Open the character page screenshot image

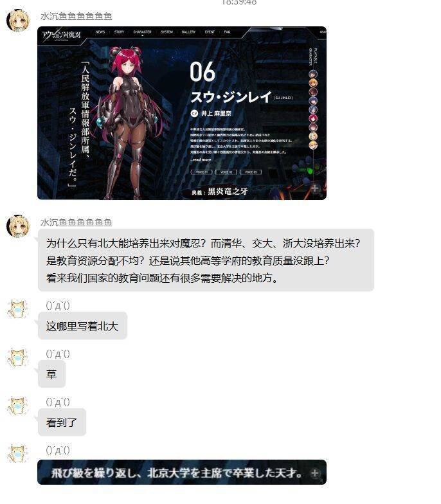tap(181, 113)
